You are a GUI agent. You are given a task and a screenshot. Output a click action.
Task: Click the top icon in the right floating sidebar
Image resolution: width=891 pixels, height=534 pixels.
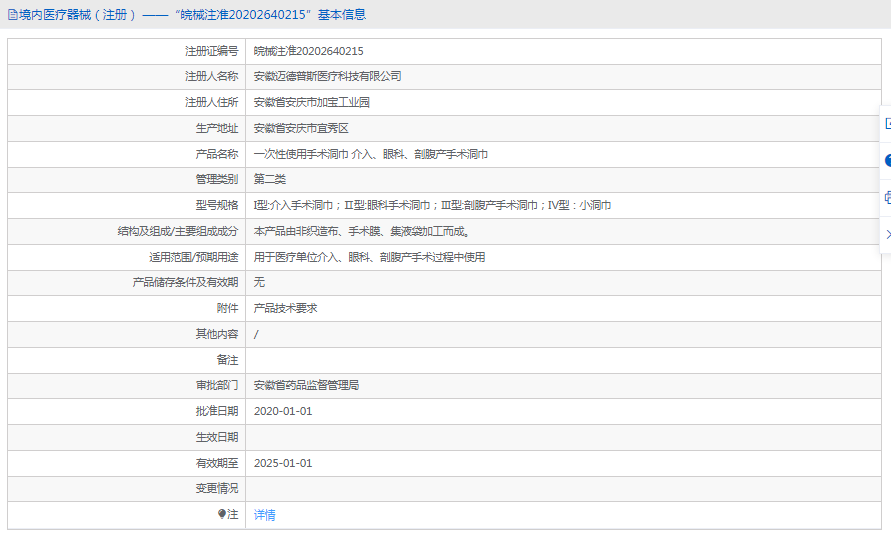pos(887,123)
